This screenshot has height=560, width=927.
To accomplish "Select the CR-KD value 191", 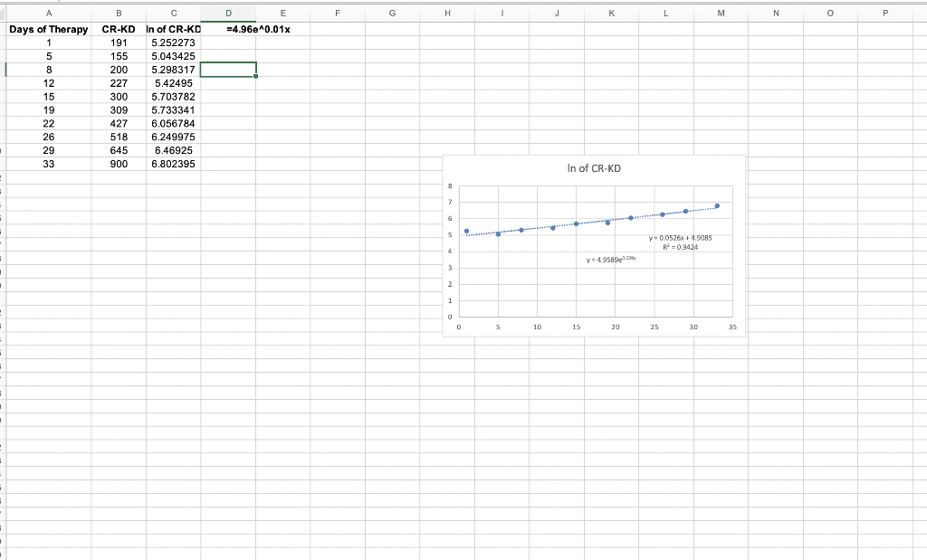I will [119, 43].
